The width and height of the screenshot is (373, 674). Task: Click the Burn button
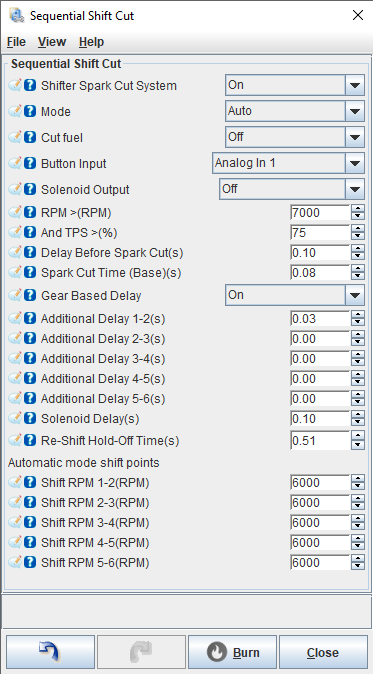point(232,653)
